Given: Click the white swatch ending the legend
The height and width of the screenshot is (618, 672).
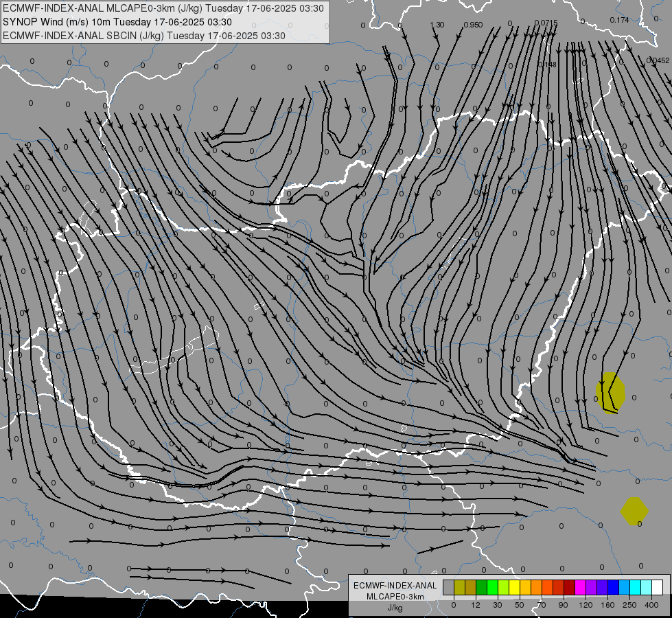Looking at the screenshot, I should pos(658,587).
